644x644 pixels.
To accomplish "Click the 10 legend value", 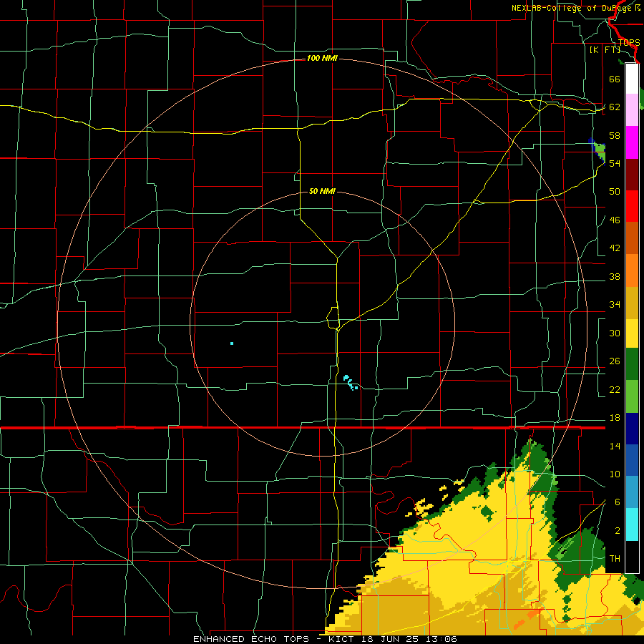I will [x=615, y=474].
